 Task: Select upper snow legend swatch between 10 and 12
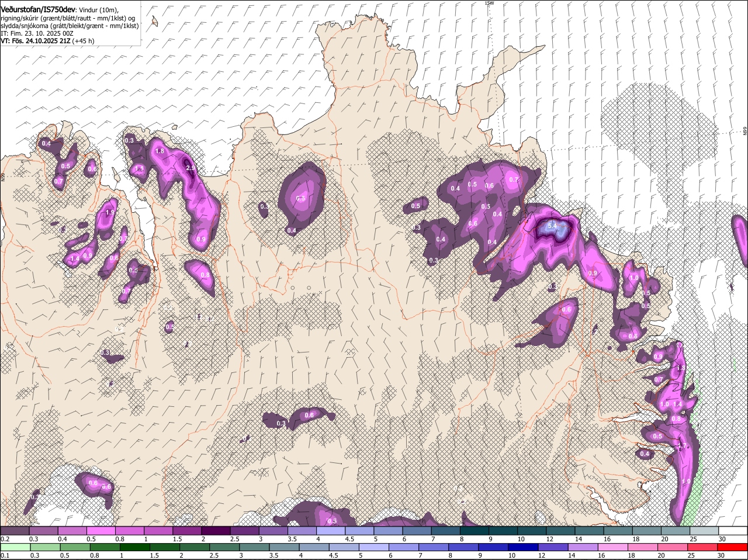[532, 531]
